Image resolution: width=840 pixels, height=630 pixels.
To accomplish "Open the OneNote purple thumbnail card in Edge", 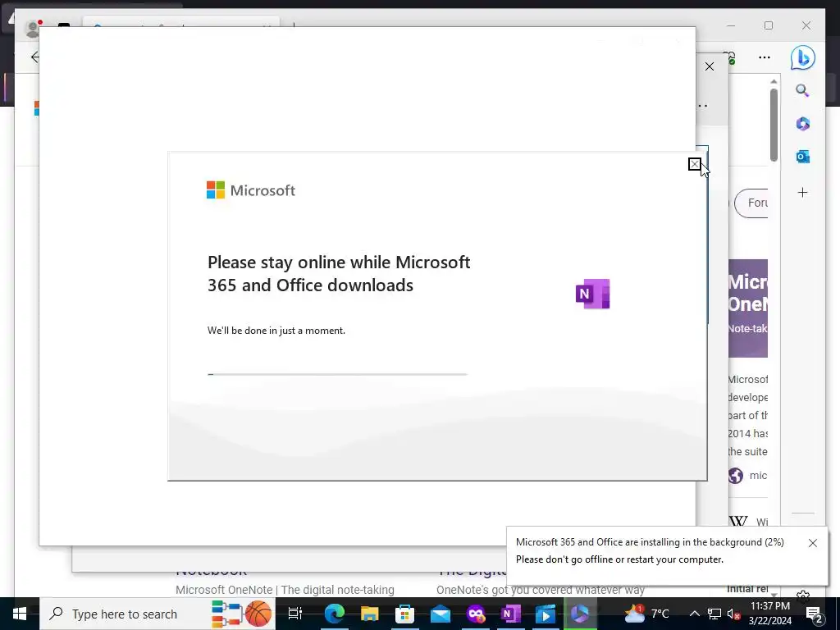I will click(748, 308).
